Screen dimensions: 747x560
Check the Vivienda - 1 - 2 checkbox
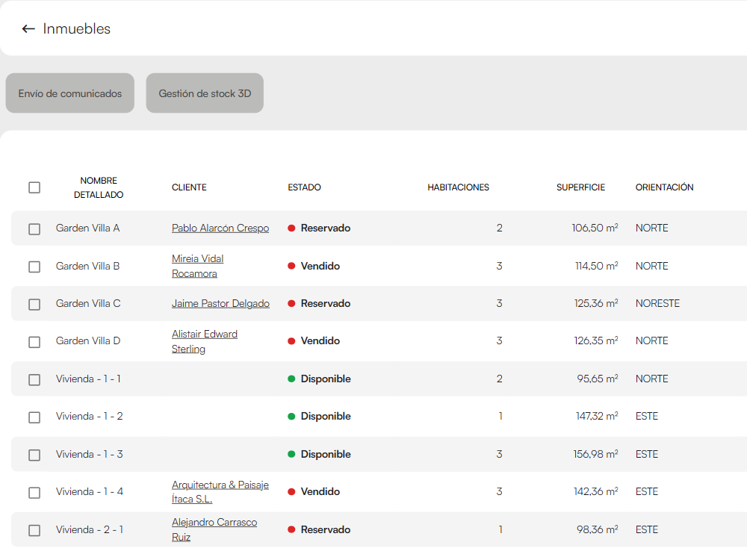pos(34,417)
